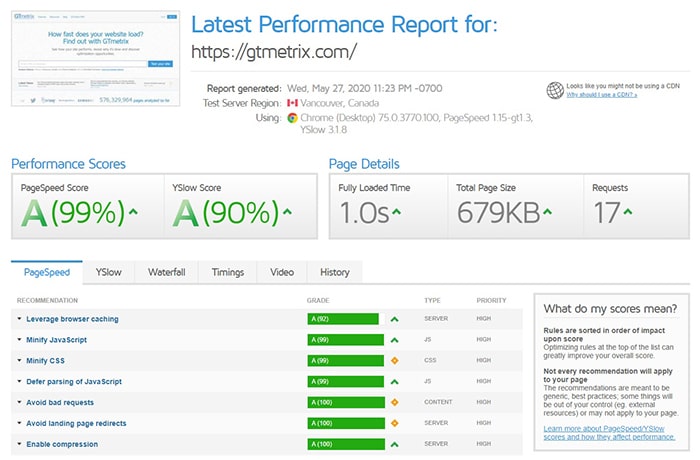
Task: Click orange diamond for landing page redirects
Action: (x=395, y=423)
